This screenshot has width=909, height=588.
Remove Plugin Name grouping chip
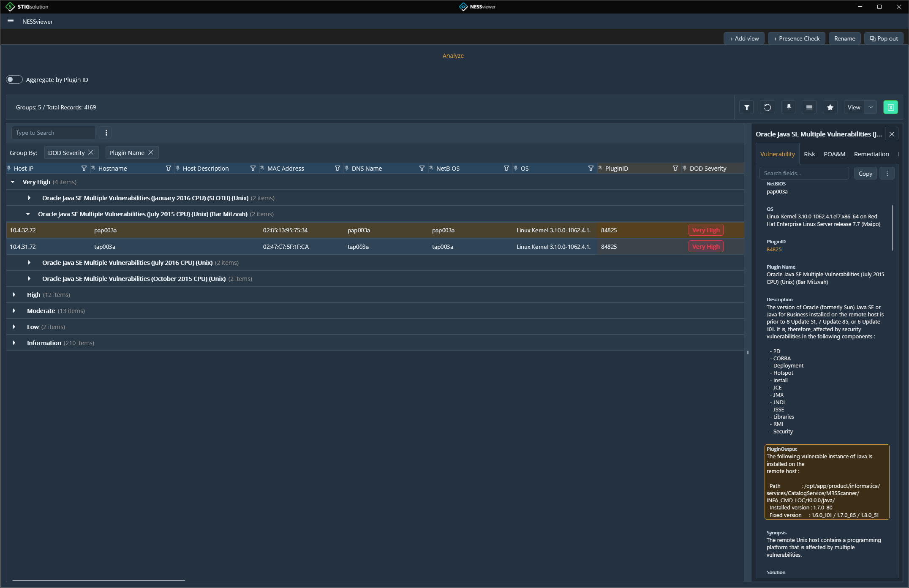pos(151,152)
